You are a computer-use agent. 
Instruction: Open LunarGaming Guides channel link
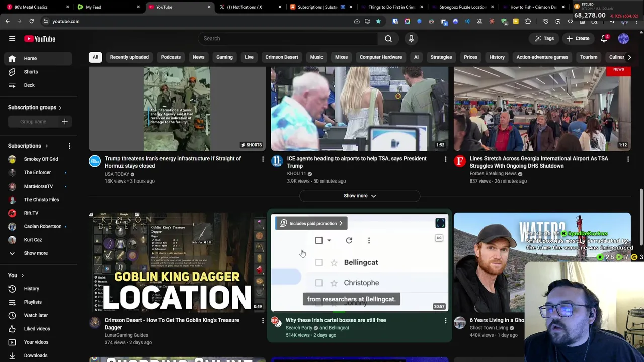(x=126, y=335)
